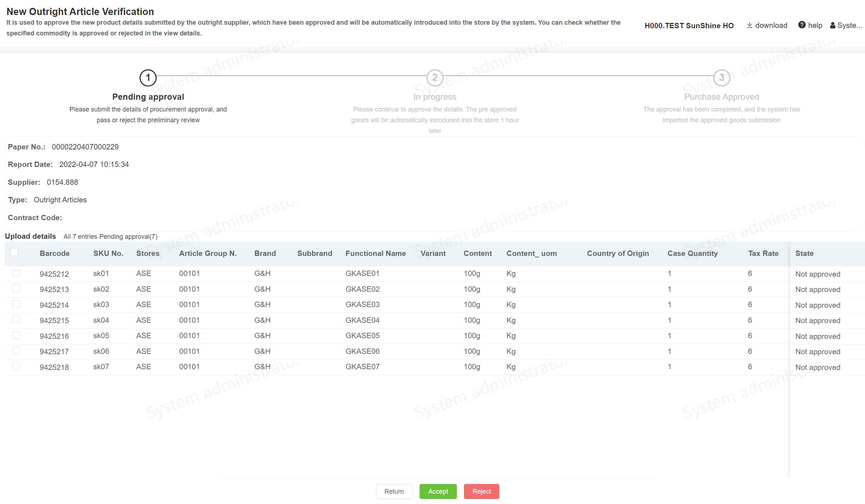The image size is (865, 504).
Task: Click the Article Group N. column header
Action: click(x=208, y=253)
